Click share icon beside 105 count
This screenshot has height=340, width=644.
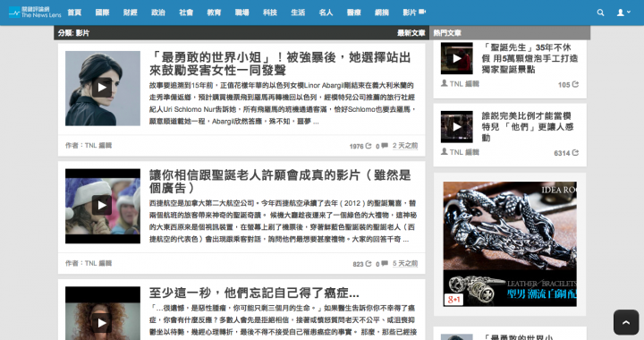575,84
